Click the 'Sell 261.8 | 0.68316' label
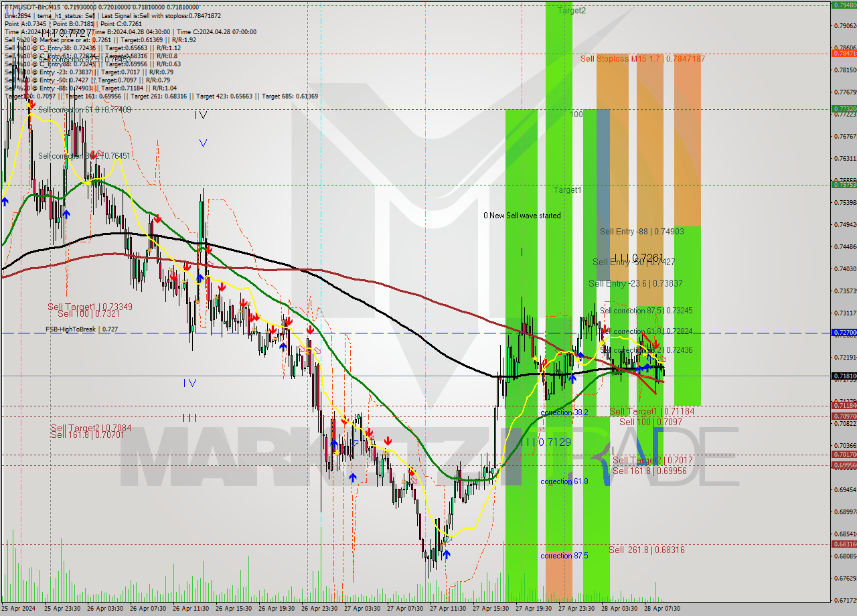Viewport: 857px width, 616px height. click(647, 550)
